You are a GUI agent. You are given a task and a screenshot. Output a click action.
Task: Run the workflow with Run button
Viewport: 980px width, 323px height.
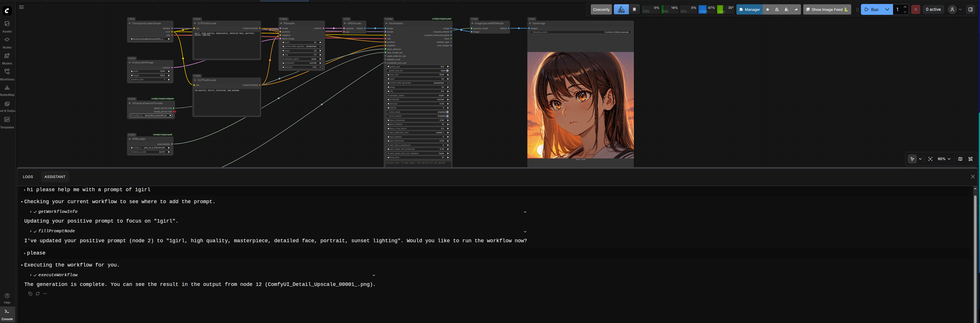coord(871,9)
